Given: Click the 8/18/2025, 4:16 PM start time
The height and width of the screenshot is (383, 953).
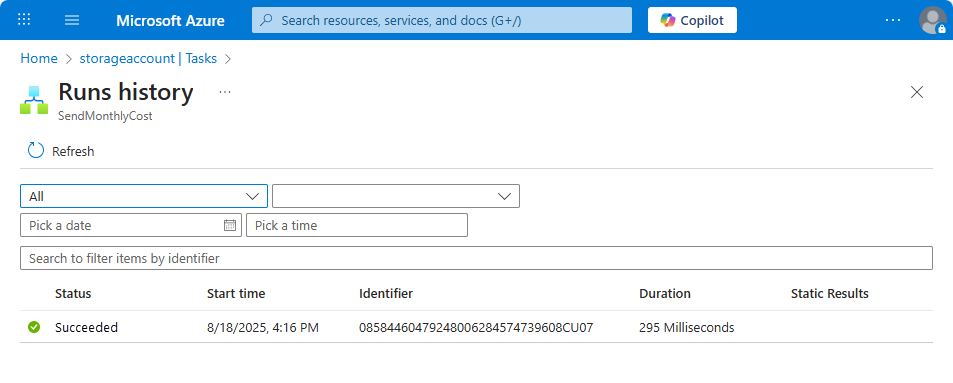Looking at the screenshot, I should coord(263,328).
